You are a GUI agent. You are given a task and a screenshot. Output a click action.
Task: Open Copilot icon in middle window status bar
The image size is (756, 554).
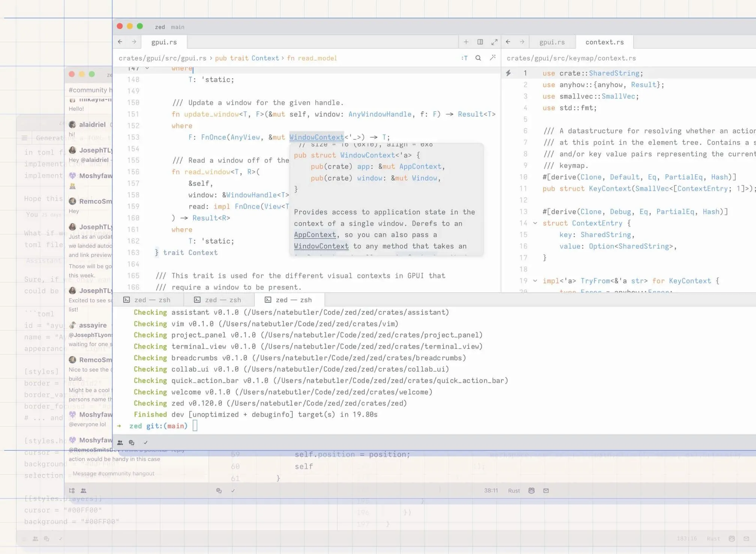(532, 491)
